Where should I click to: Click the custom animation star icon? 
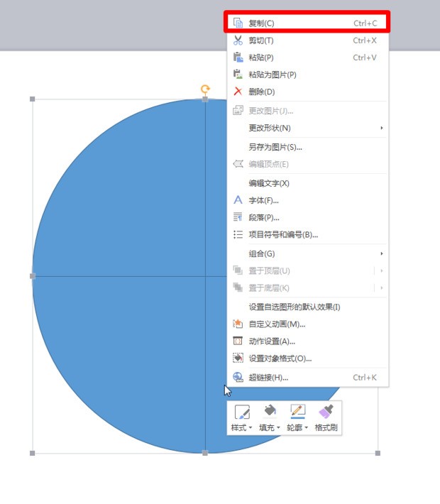pyautogui.click(x=238, y=324)
